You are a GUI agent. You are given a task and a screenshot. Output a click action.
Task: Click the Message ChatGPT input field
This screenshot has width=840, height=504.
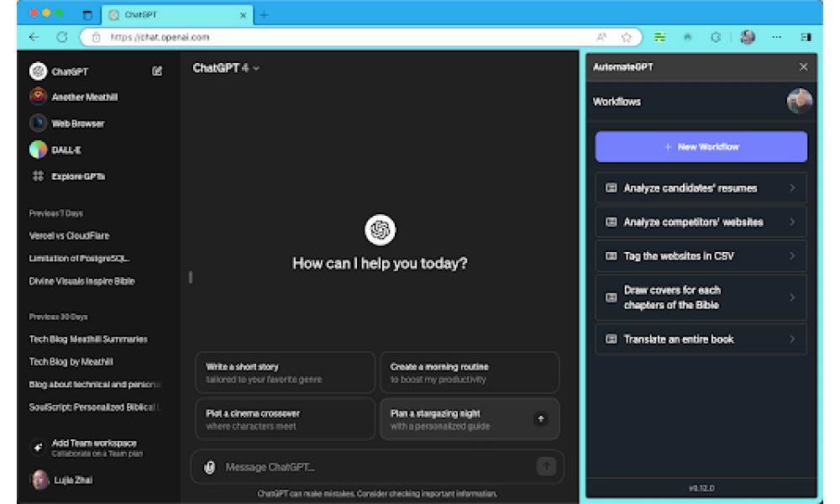click(376, 467)
